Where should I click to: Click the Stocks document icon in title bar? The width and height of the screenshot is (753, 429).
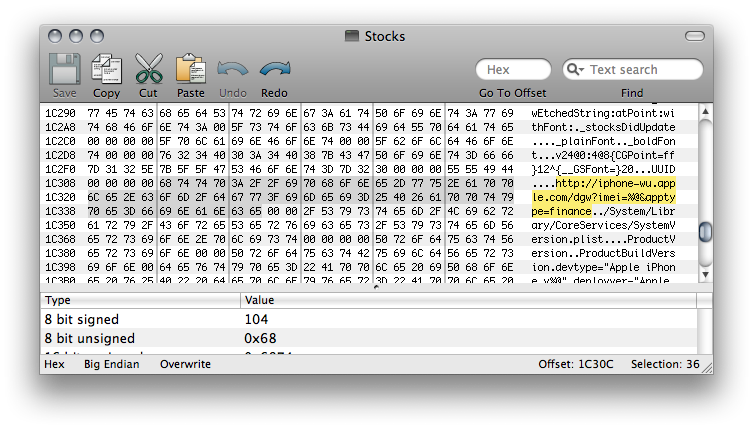[351, 36]
